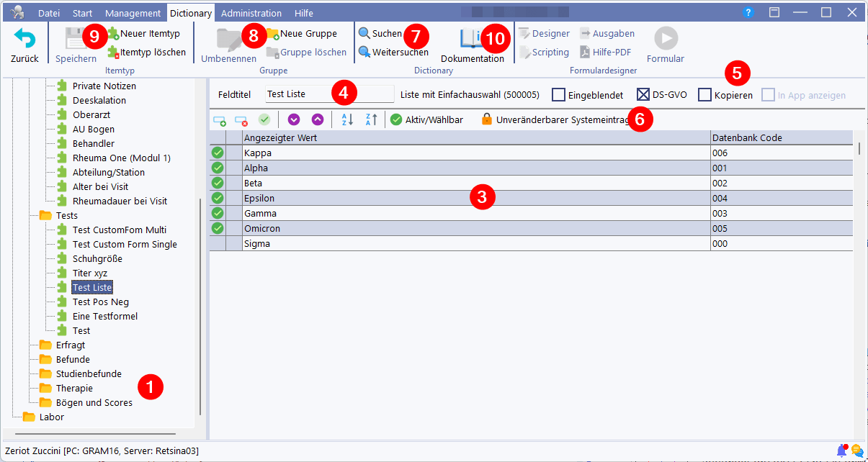Move entry down with purple arrow

(x=294, y=119)
